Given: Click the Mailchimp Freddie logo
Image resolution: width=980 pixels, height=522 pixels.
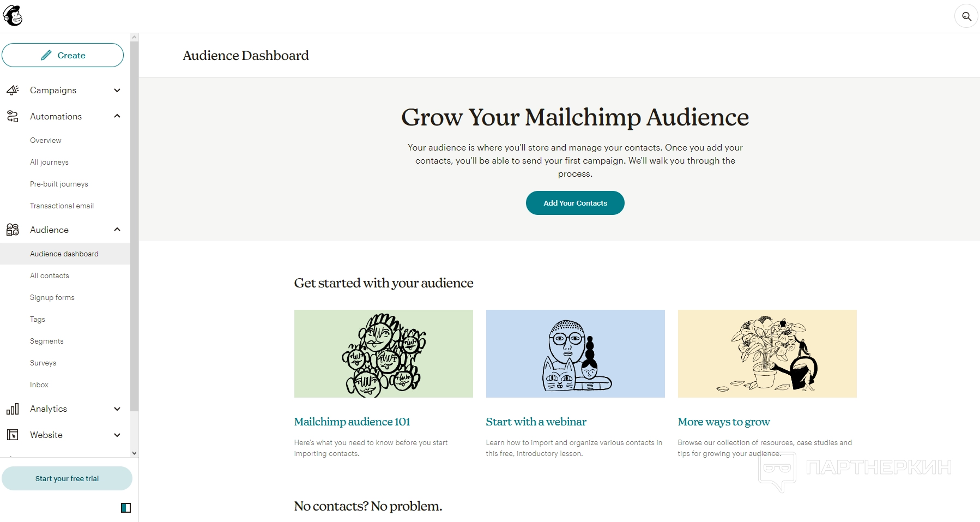Looking at the screenshot, I should coord(13,16).
